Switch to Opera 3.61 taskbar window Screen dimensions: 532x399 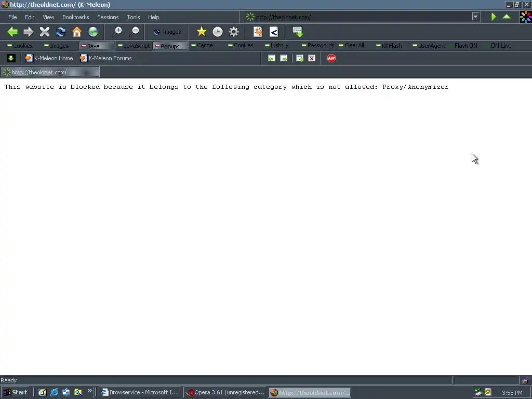click(225, 392)
